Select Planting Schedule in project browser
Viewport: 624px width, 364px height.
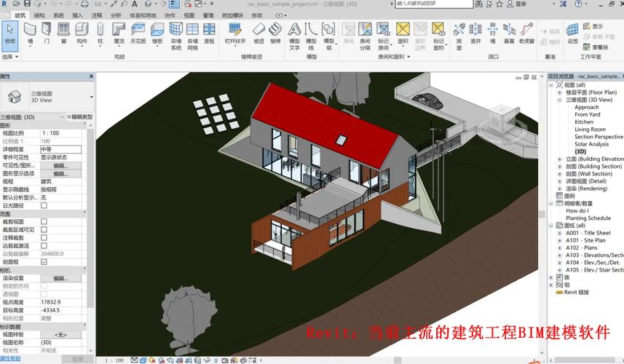point(588,218)
